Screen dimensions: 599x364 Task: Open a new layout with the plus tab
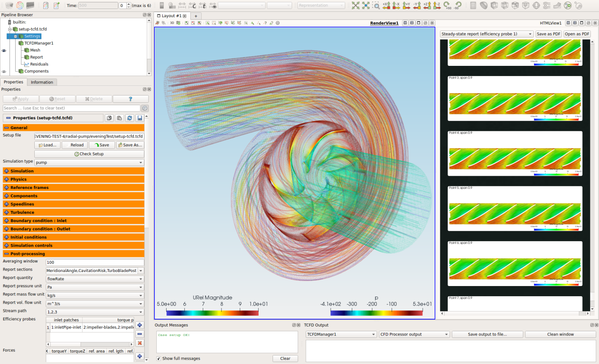(x=196, y=16)
